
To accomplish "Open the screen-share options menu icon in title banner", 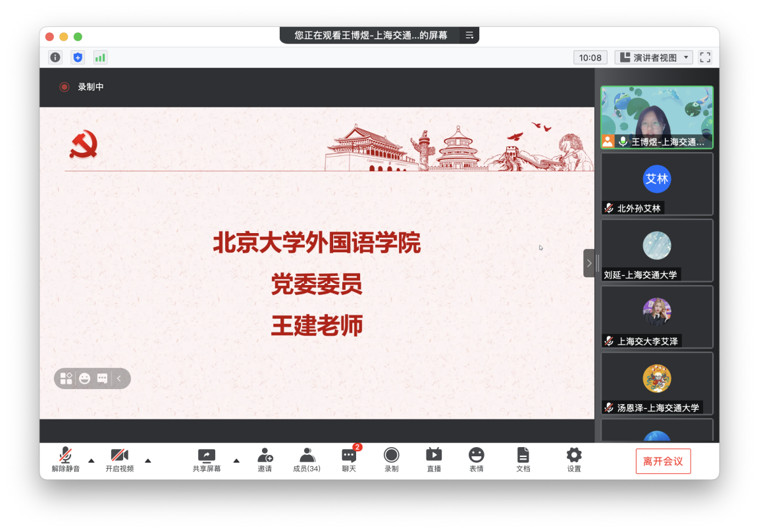I will pyautogui.click(x=469, y=36).
